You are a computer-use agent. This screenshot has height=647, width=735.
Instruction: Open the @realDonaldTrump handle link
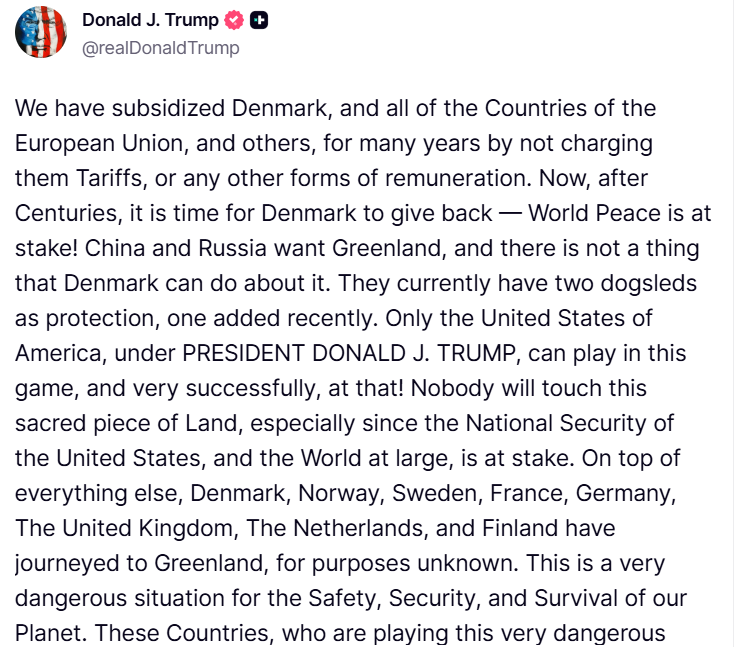pos(161,47)
